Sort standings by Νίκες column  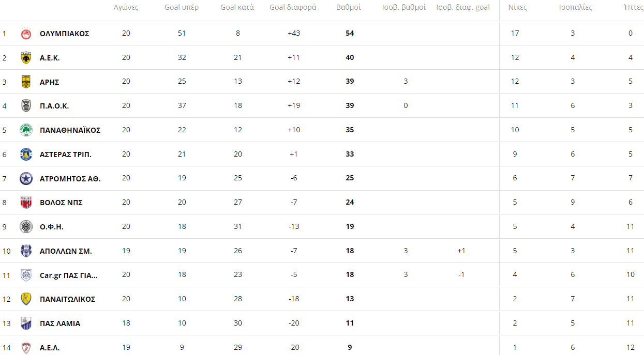[517, 8]
